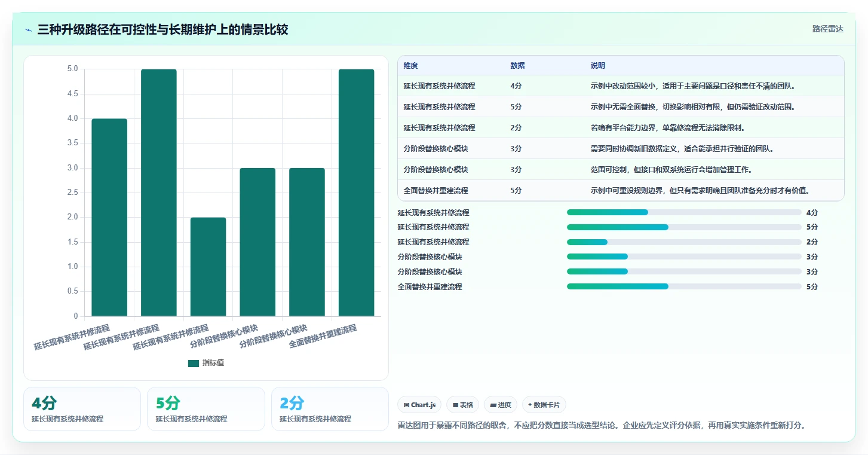Click the teal legend swatch for 指标值
The height and width of the screenshot is (455, 868).
tap(194, 363)
